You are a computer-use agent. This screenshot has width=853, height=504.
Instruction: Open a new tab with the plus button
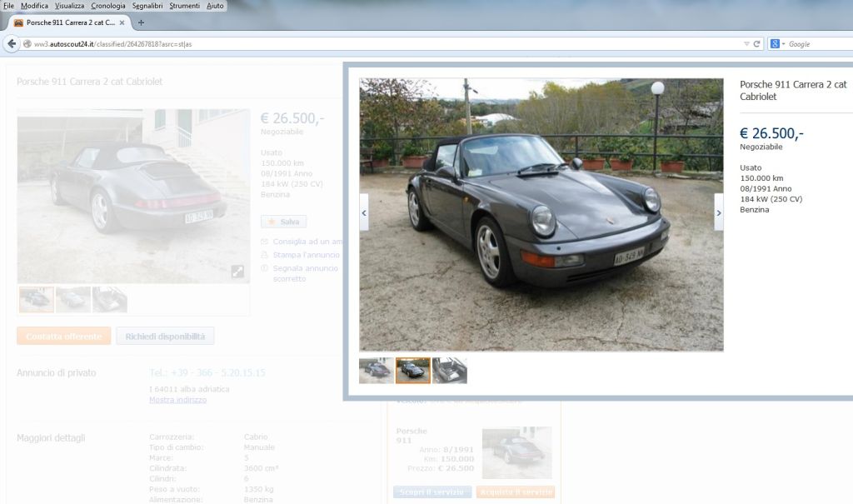point(141,22)
